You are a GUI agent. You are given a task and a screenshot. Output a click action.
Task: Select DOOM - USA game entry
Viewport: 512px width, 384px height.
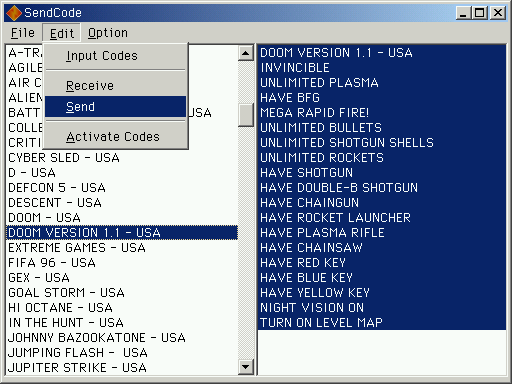tap(122, 218)
